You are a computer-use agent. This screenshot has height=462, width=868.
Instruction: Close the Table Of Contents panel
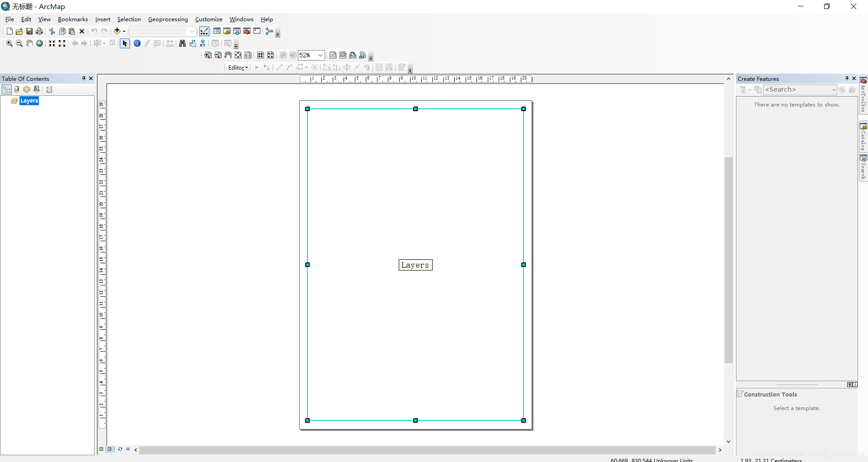pyautogui.click(x=91, y=79)
